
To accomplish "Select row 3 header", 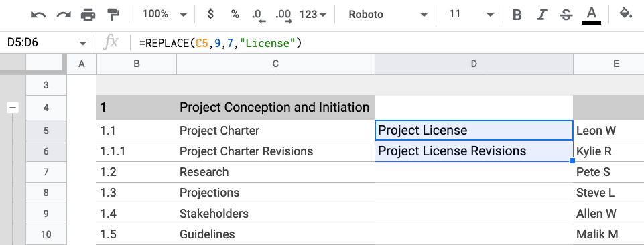I will (x=46, y=86).
